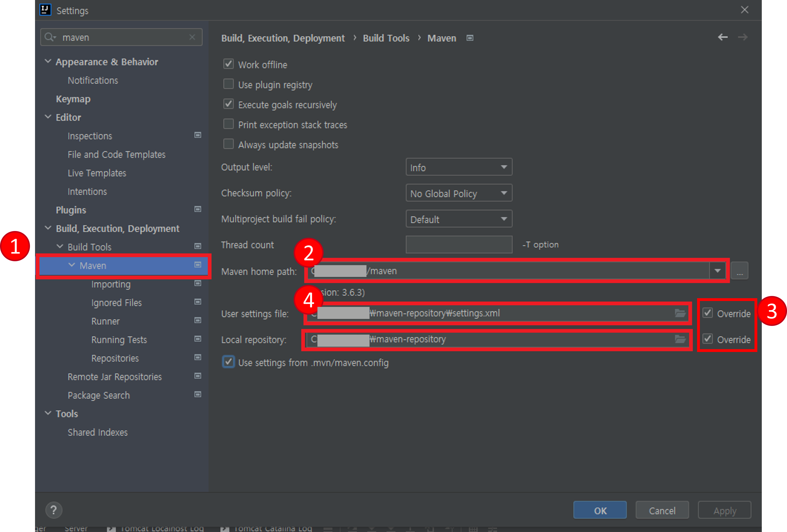Click the browse button beside the Maven home path
Viewport: 787px width, 532px height.
(740, 271)
